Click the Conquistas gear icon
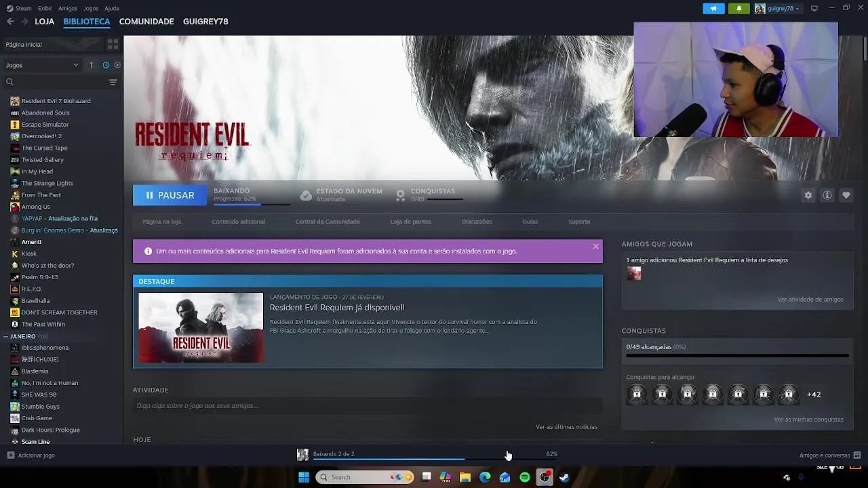Screen dimensions: 868x488 click(401, 195)
